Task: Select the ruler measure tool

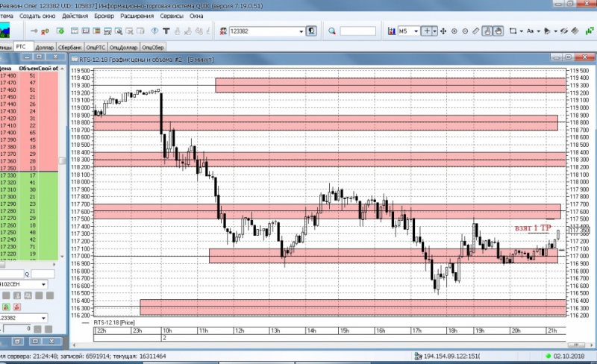Action: coord(476,31)
